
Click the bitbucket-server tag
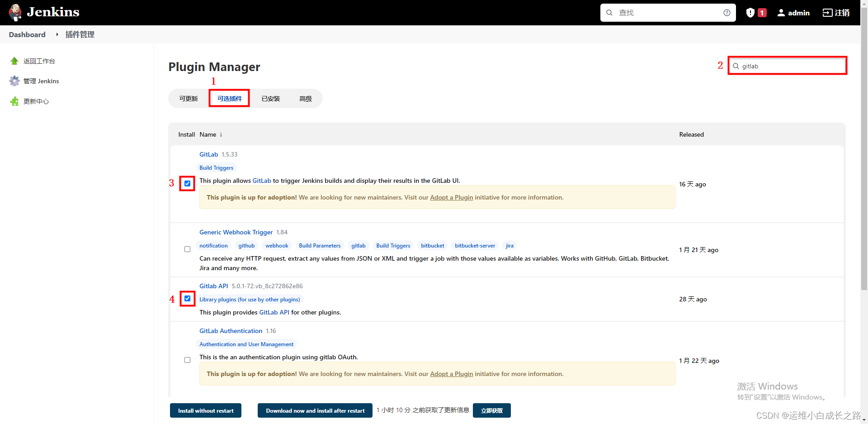475,246
